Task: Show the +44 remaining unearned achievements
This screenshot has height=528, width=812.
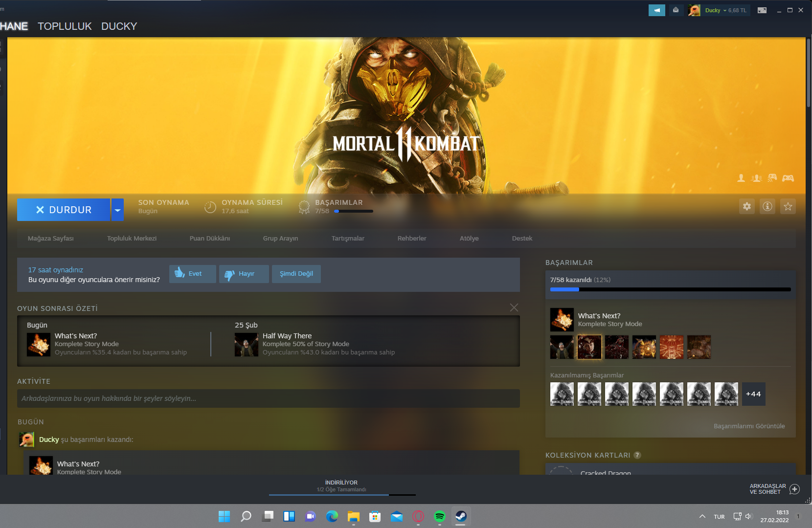Action: click(x=754, y=394)
